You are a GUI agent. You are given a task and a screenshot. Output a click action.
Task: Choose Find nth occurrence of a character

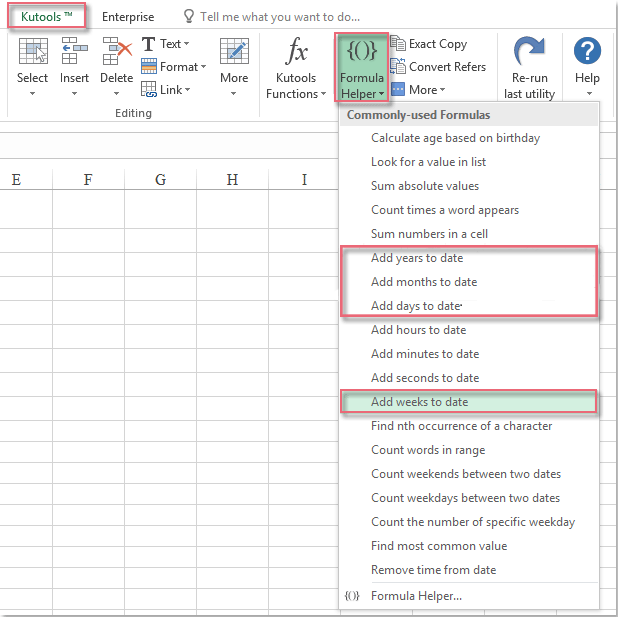(x=469, y=426)
